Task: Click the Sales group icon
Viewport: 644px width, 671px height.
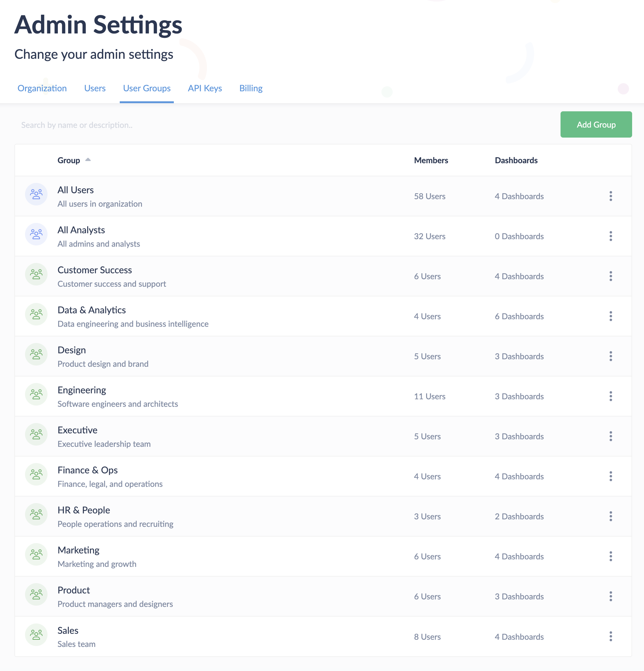Action: pos(36,634)
